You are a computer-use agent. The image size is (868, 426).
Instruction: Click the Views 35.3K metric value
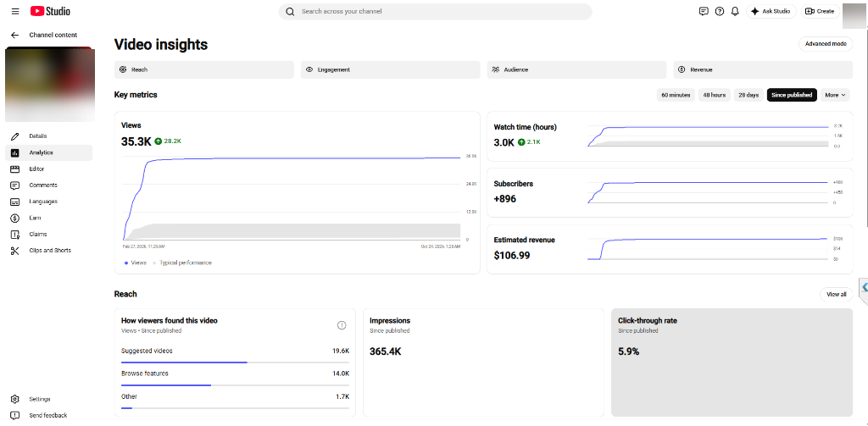(136, 141)
